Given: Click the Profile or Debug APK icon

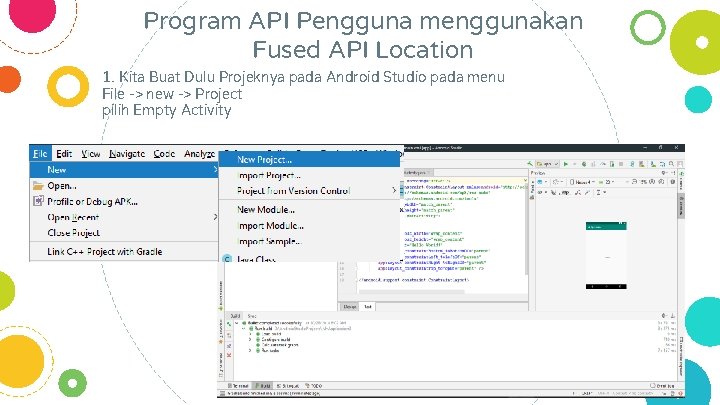Looking at the screenshot, I should pos(38,201).
